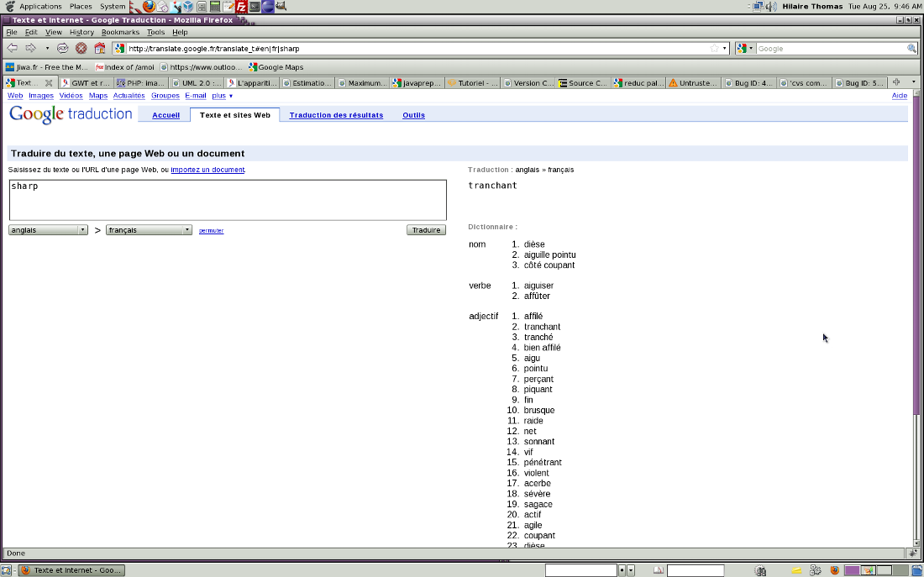Viewport: 924px width, 577px height.
Task: Switch to the purple first workspace
Action: [x=852, y=570]
